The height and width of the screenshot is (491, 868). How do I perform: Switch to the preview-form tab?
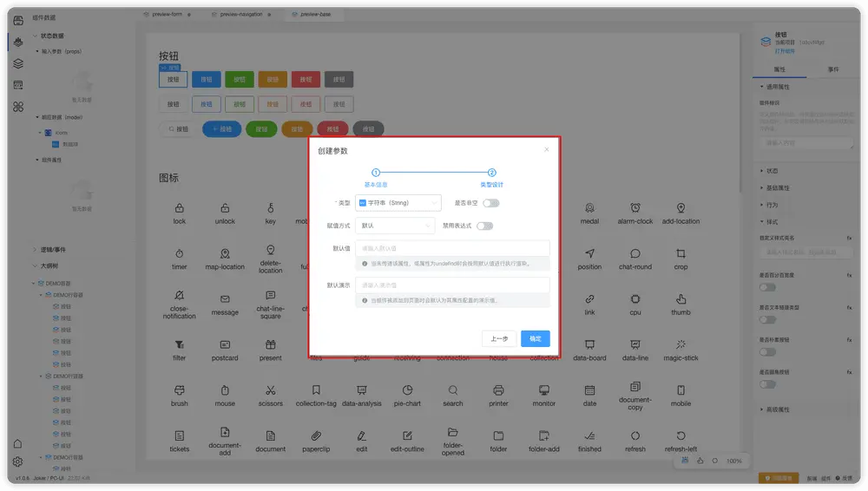click(167, 15)
